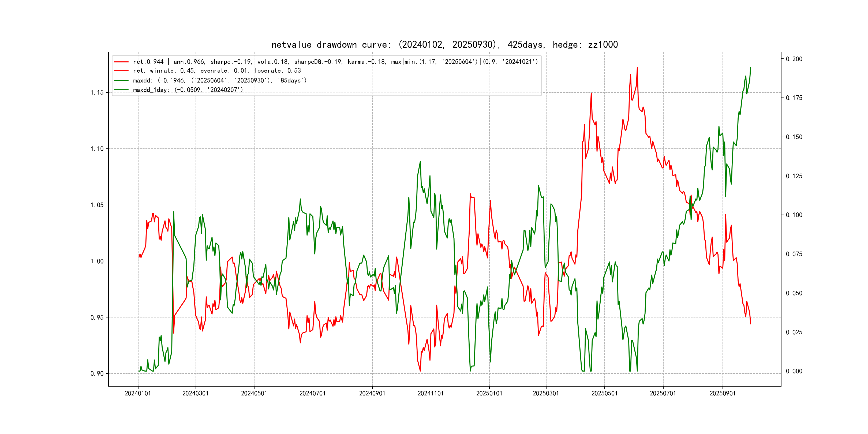The width and height of the screenshot is (868, 434).
Task: Click the 0.90 left y-axis tick label
Action: 97,373
